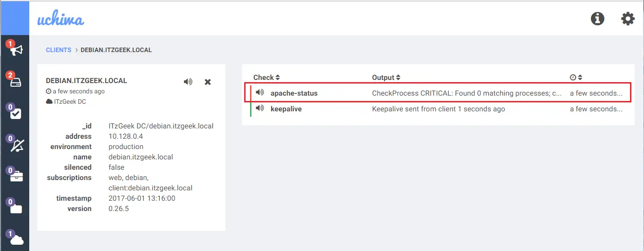The image size is (644, 251).
Task: Silence the keepalive check
Action: point(259,108)
